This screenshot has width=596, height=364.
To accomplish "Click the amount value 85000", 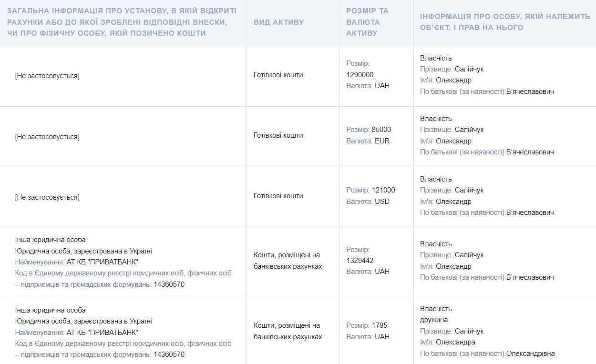I will coord(381,130).
